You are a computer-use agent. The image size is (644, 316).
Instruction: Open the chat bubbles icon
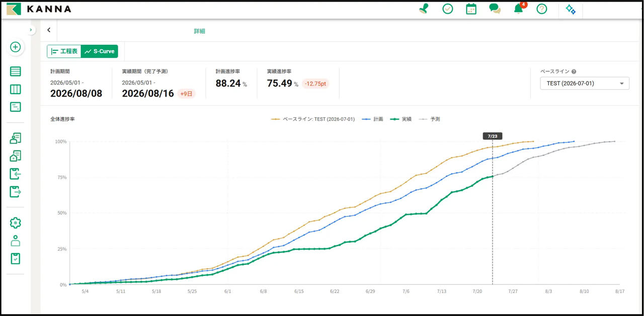[x=495, y=9]
